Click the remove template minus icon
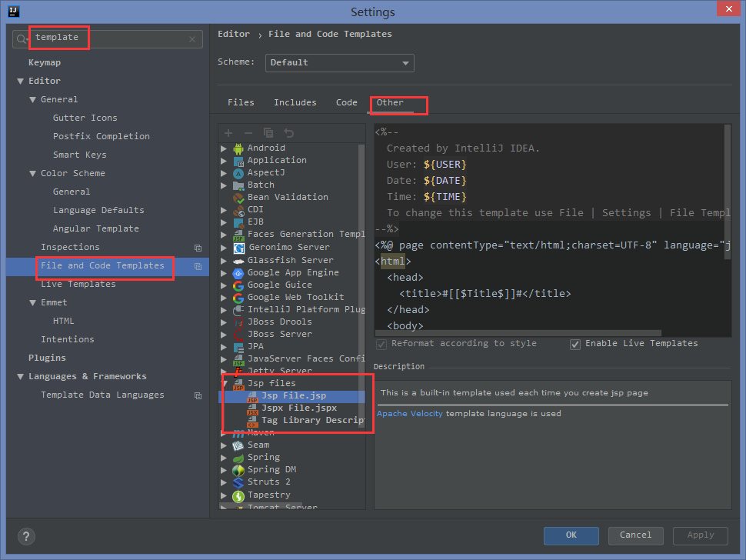 [x=248, y=133]
